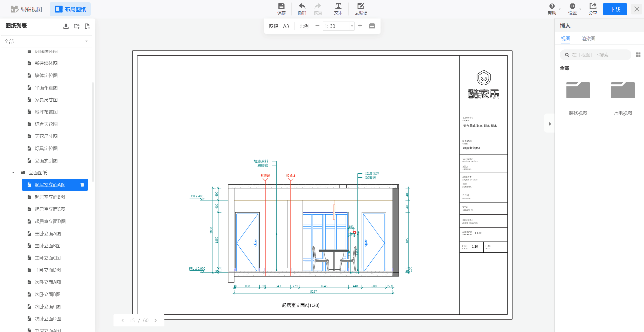Open the 装修视图 folder thumbnail

[578, 90]
